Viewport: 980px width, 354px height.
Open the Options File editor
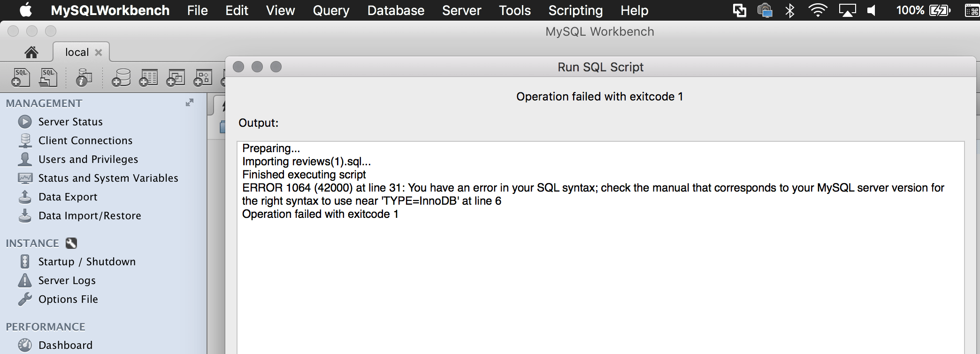[x=68, y=299]
